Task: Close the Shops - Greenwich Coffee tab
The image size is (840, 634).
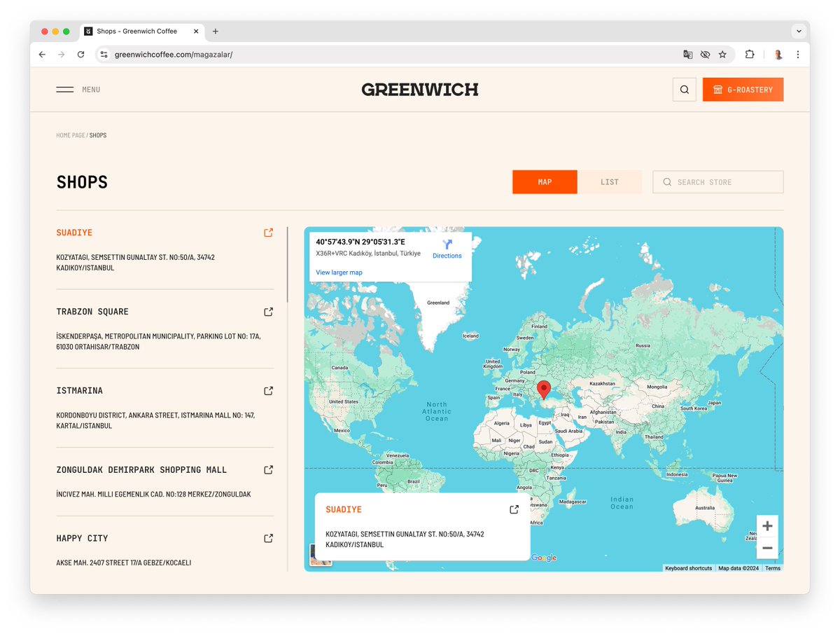Action: click(x=195, y=32)
